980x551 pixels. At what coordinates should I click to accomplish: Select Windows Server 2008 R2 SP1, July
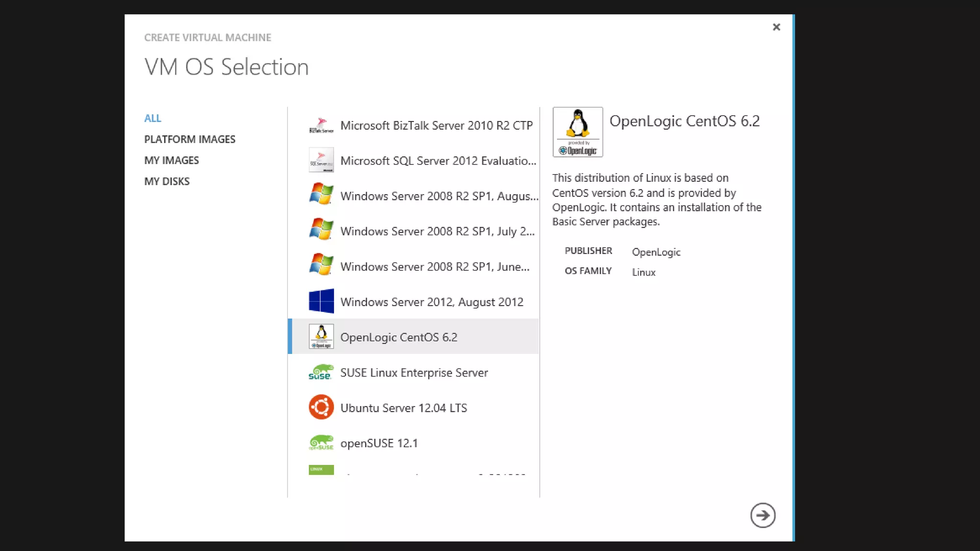pos(437,231)
